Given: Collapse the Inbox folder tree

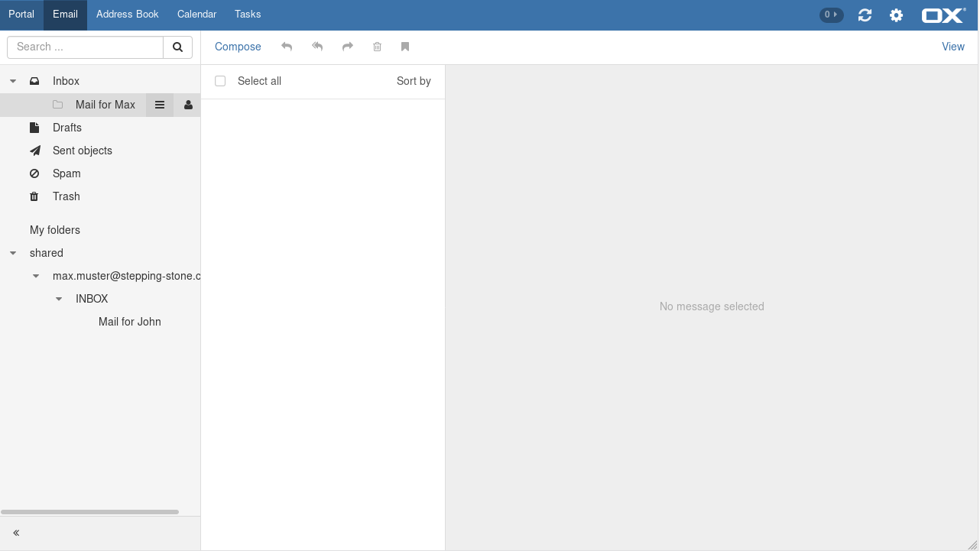Looking at the screenshot, I should (x=13, y=81).
